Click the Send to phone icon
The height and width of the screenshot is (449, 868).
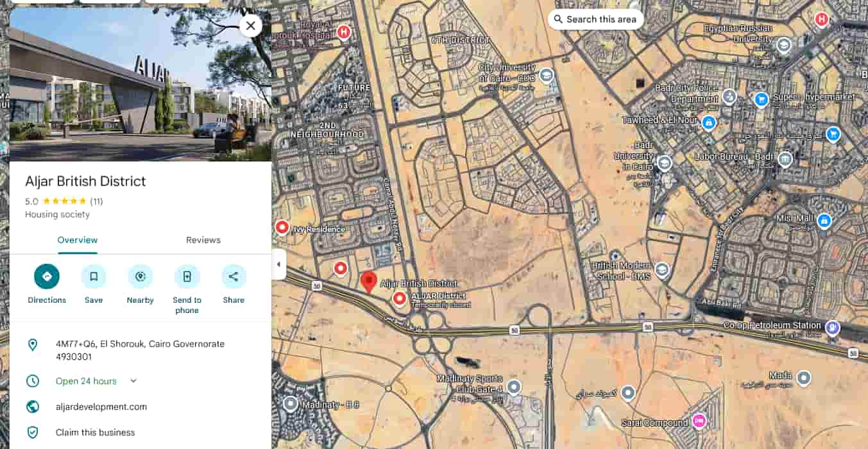click(x=187, y=276)
